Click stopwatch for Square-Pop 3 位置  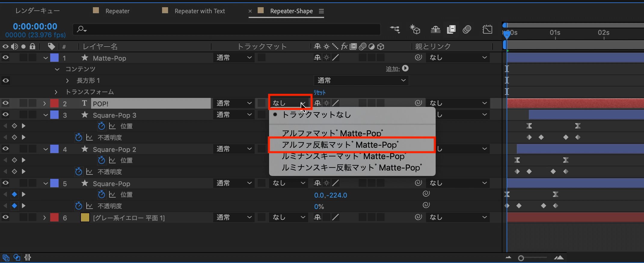click(101, 126)
